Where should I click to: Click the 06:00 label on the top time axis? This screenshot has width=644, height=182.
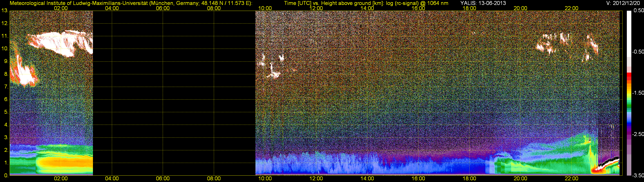click(x=163, y=8)
